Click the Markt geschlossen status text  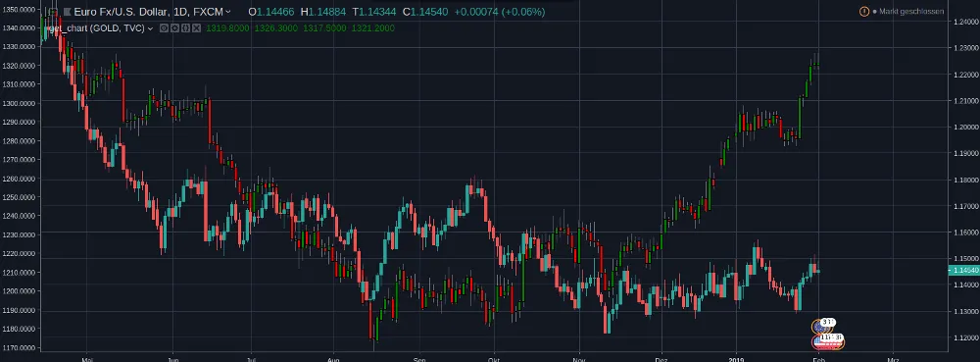tap(911, 11)
